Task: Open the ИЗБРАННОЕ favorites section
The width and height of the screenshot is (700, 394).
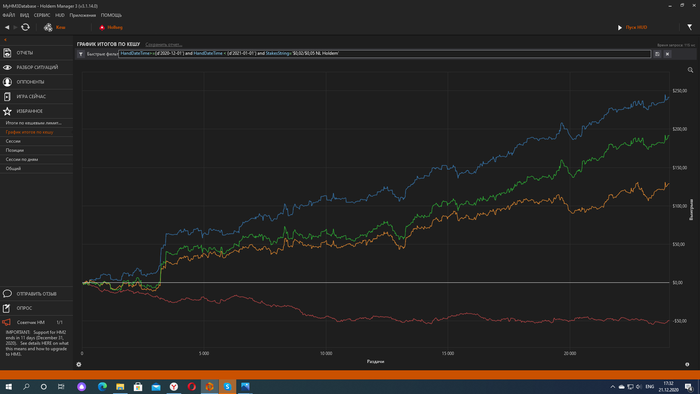Action: [x=37, y=111]
